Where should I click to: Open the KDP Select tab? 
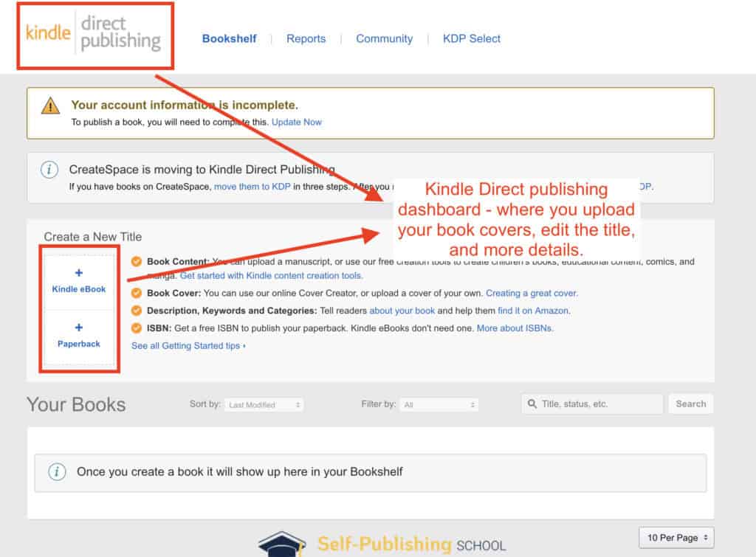pos(471,38)
